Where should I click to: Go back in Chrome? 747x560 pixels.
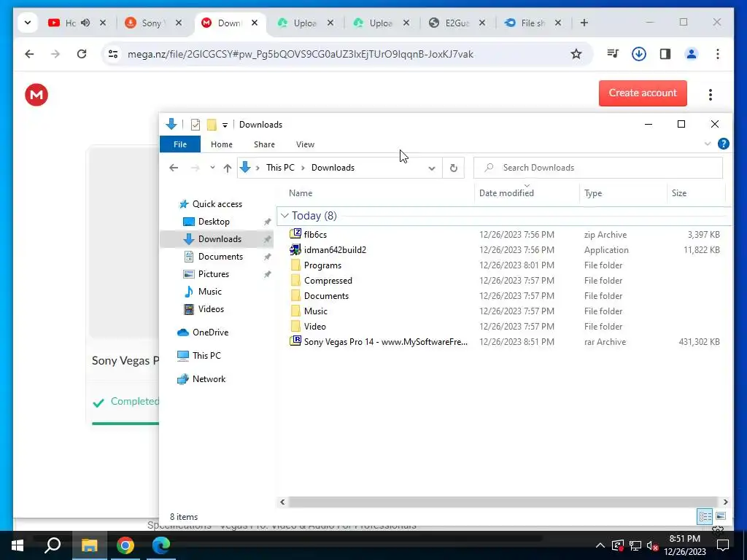pyautogui.click(x=29, y=54)
